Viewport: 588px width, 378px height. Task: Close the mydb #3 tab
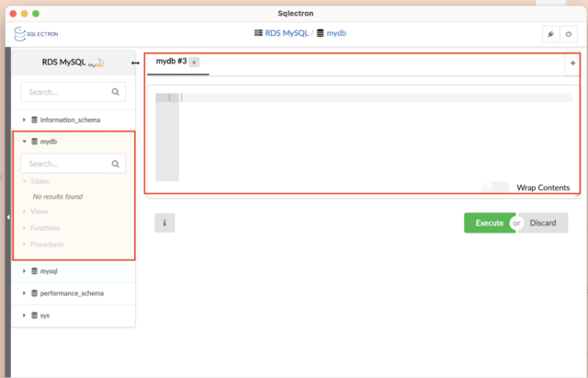click(x=194, y=62)
